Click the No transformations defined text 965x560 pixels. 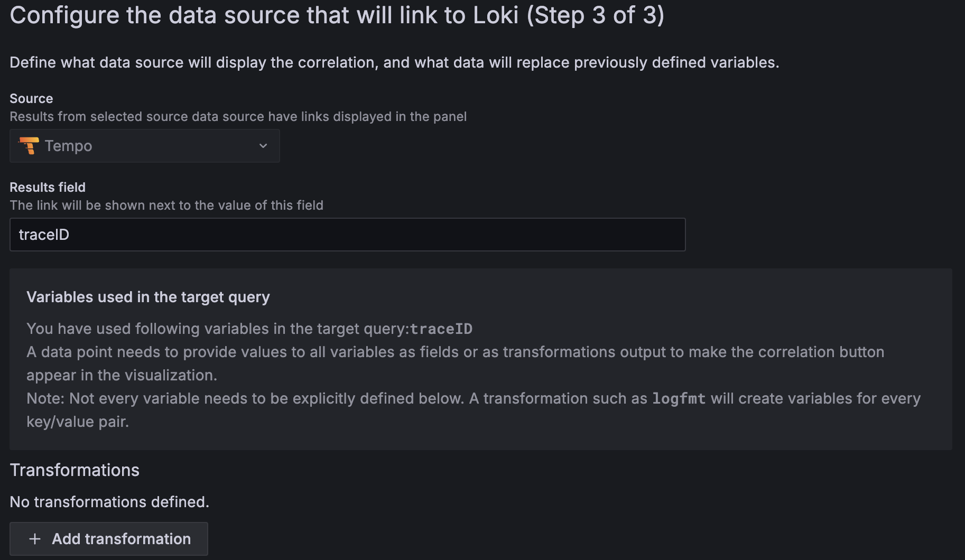pos(109,502)
